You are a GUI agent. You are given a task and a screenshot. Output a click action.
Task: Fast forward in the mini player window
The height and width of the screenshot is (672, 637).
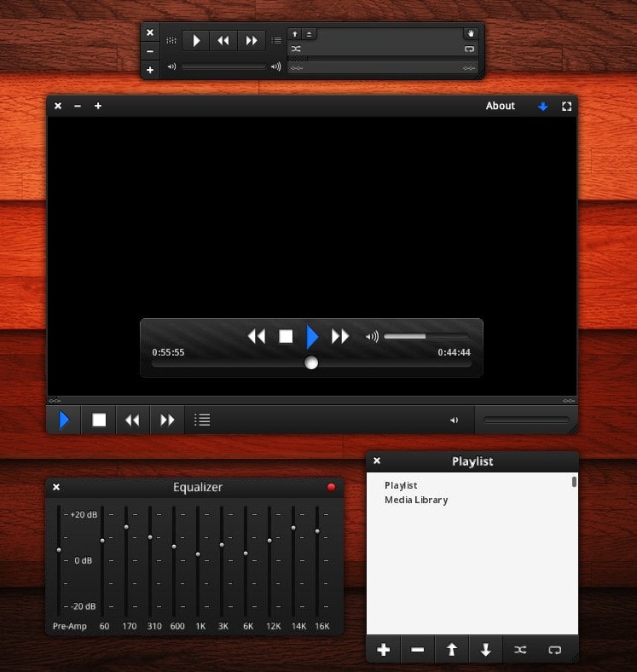pyautogui.click(x=252, y=41)
